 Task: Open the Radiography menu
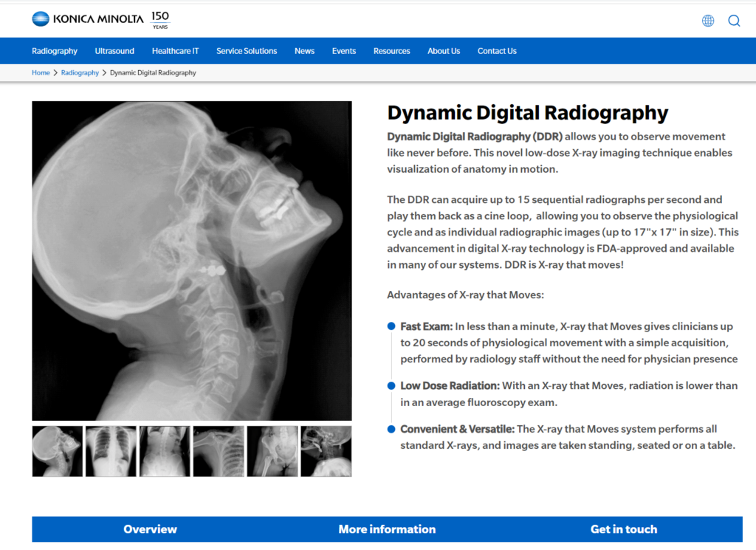(55, 51)
